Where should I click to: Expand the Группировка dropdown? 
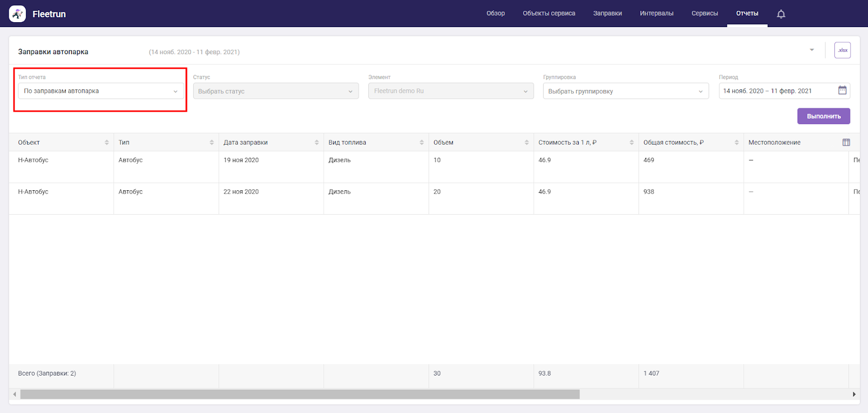625,91
